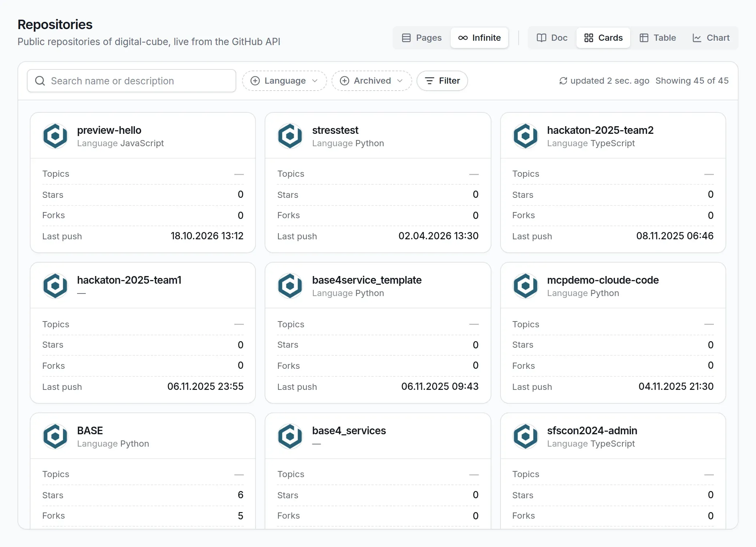
Task: Open the hackaton-2025-team1 card title
Action: click(129, 280)
